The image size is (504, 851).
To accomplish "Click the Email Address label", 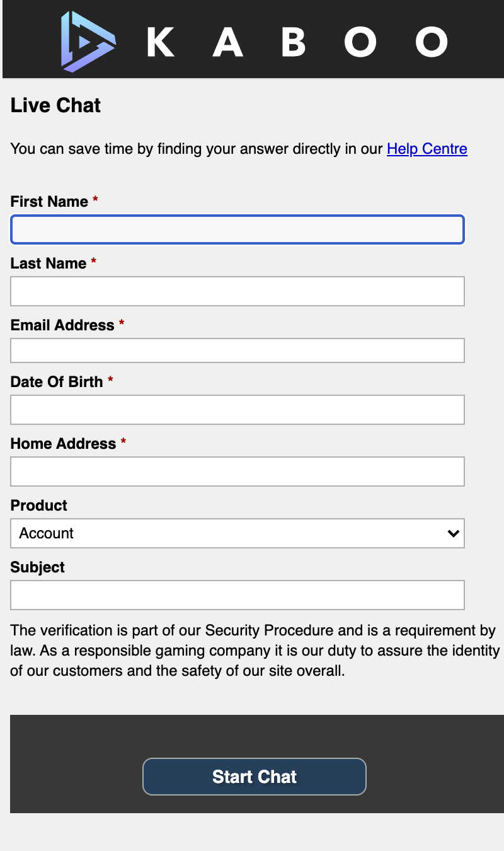I will click(62, 325).
